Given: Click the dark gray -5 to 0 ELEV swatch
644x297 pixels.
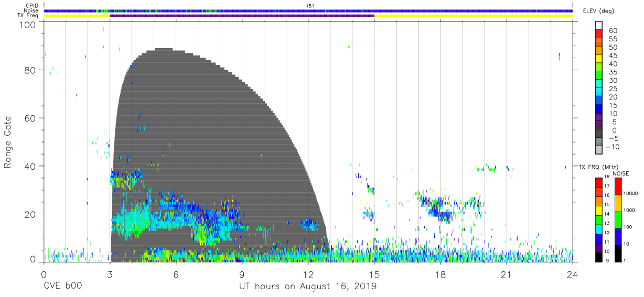Looking at the screenshot, I should [x=599, y=134].
